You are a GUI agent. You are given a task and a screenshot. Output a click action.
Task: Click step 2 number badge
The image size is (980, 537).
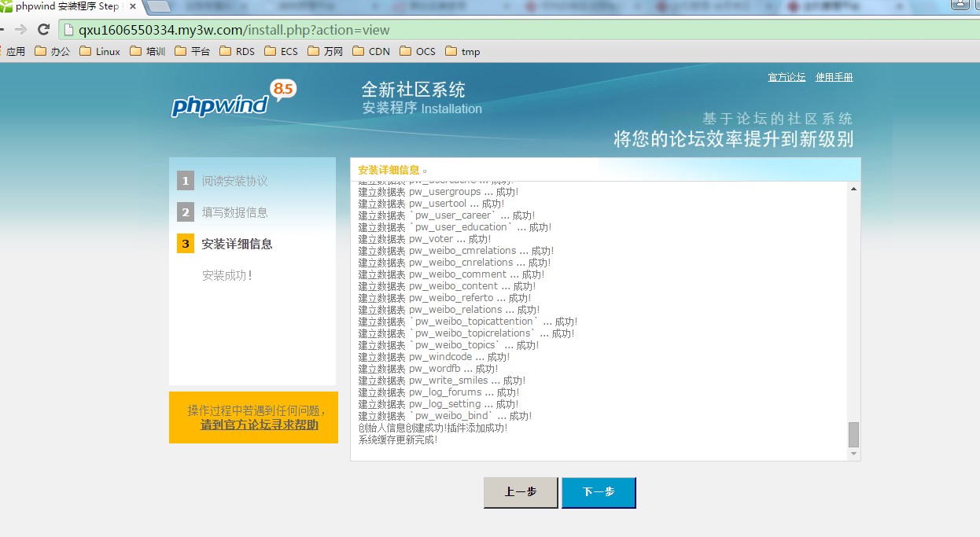point(186,212)
